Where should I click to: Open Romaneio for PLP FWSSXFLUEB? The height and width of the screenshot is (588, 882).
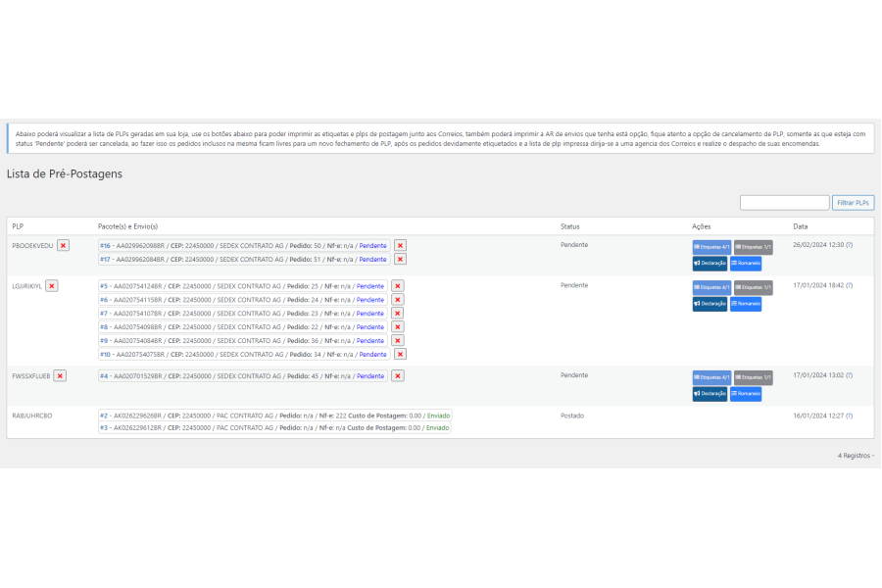click(746, 394)
